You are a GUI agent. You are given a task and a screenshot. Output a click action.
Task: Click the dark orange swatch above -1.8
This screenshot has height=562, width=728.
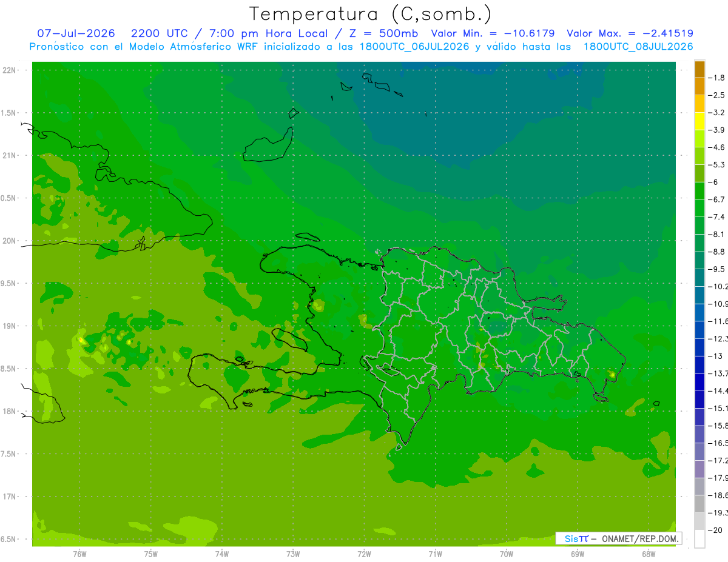[x=699, y=69]
